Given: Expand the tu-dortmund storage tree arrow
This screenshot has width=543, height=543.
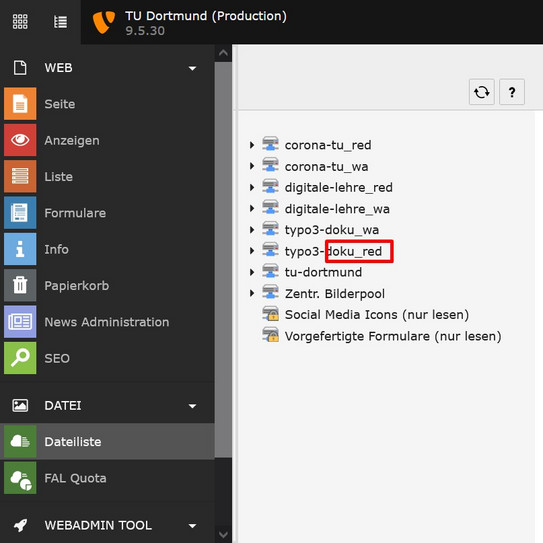Looking at the screenshot, I should [x=252, y=272].
